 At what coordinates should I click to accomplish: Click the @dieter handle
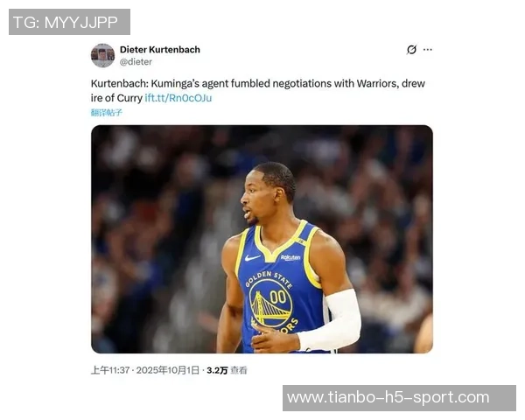(136, 61)
